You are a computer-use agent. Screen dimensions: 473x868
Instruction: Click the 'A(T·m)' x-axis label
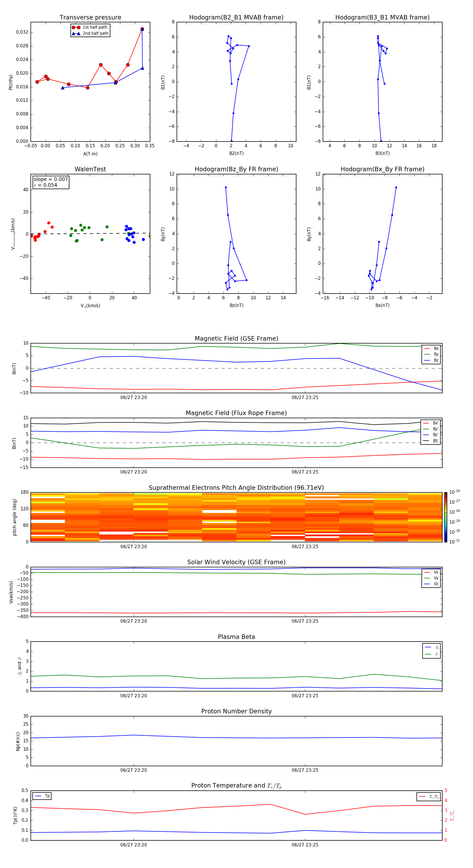90,154
